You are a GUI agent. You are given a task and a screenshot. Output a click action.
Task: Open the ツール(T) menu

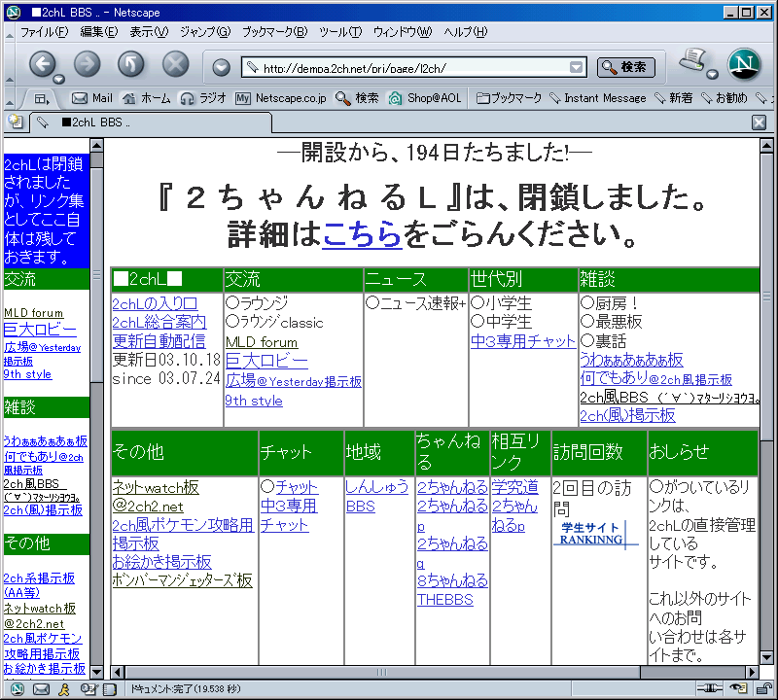click(339, 32)
